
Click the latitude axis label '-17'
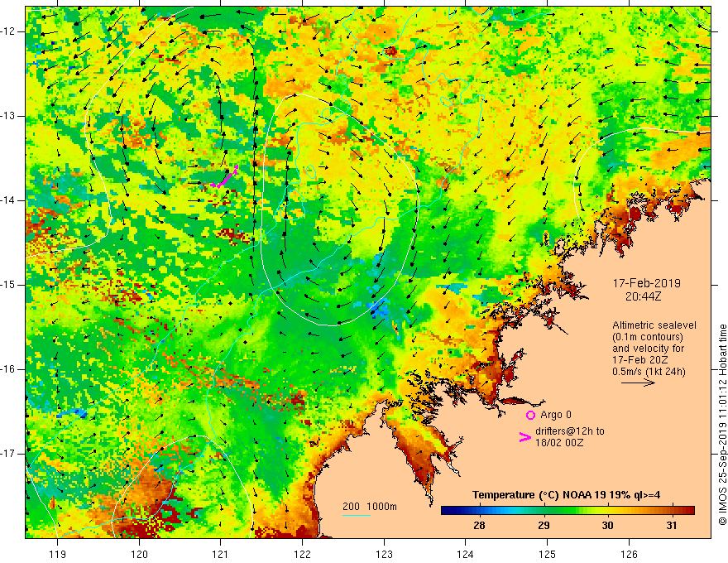(x=9, y=454)
